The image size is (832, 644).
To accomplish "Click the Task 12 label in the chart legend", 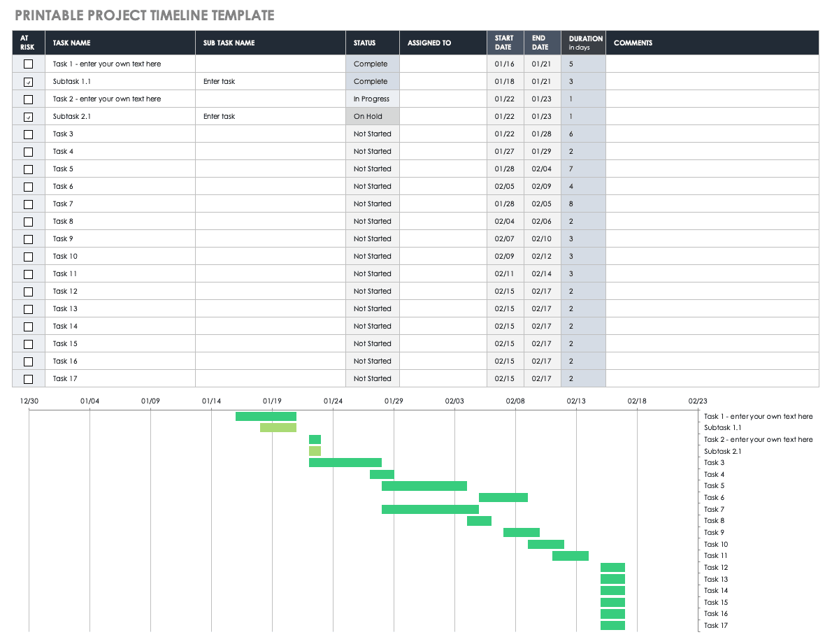I will 715,568.
